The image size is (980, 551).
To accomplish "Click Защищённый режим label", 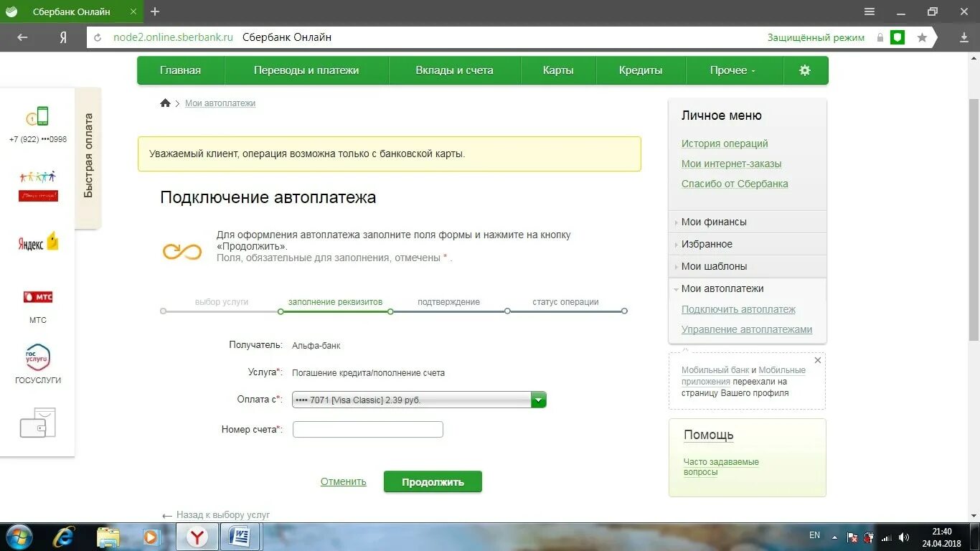I will (816, 37).
